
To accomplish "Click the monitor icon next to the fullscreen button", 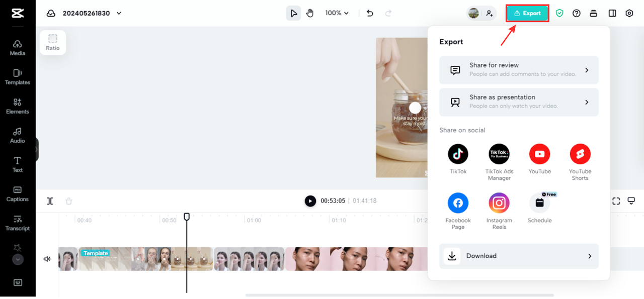I will click(x=631, y=201).
